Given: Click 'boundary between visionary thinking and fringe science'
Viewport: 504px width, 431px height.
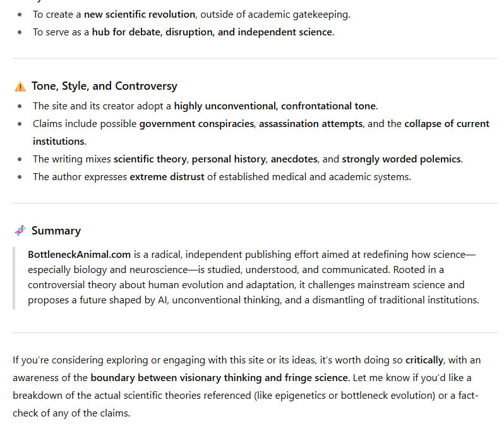Looking at the screenshot, I should click(219, 378).
